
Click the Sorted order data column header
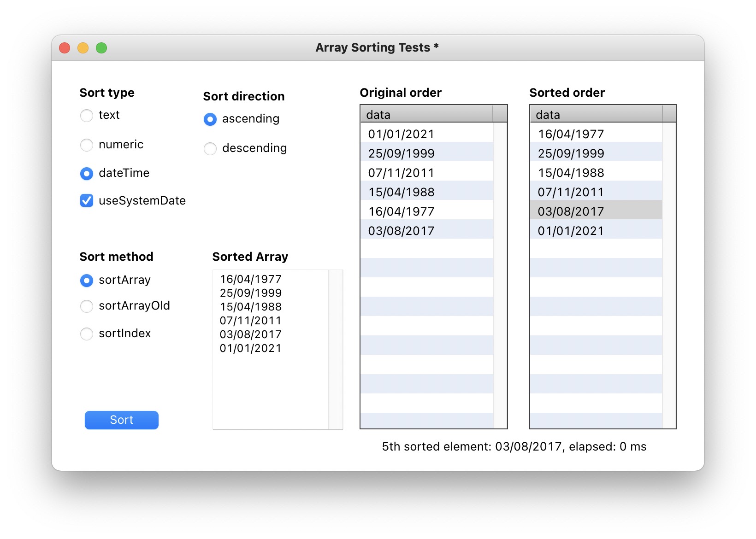click(x=596, y=114)
